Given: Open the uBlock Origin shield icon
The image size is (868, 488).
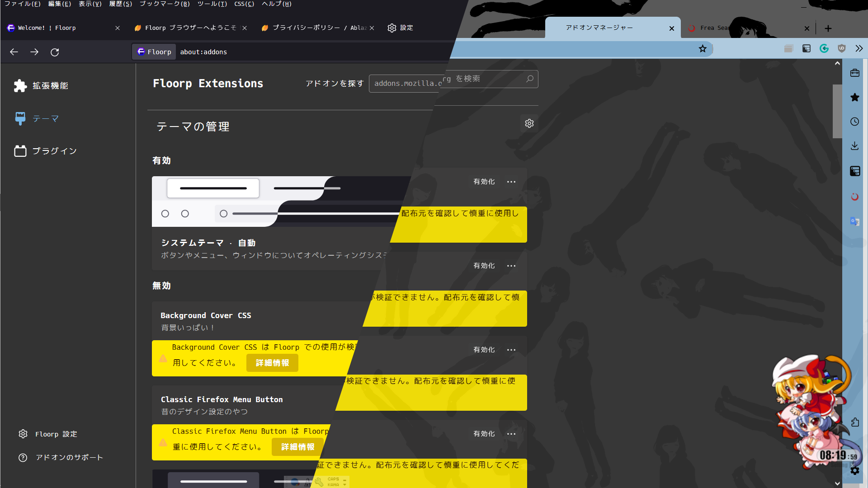Looking at the screenshot, I should tap(841, 48).
